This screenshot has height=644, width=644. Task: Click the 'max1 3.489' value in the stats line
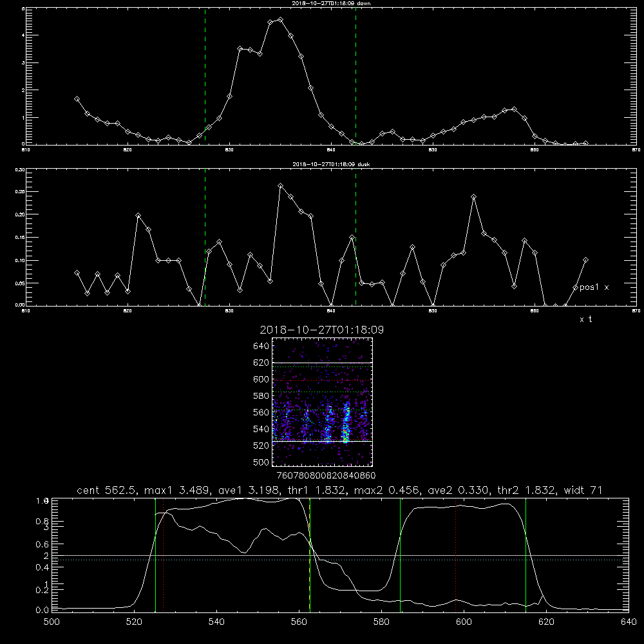(178, 490)
